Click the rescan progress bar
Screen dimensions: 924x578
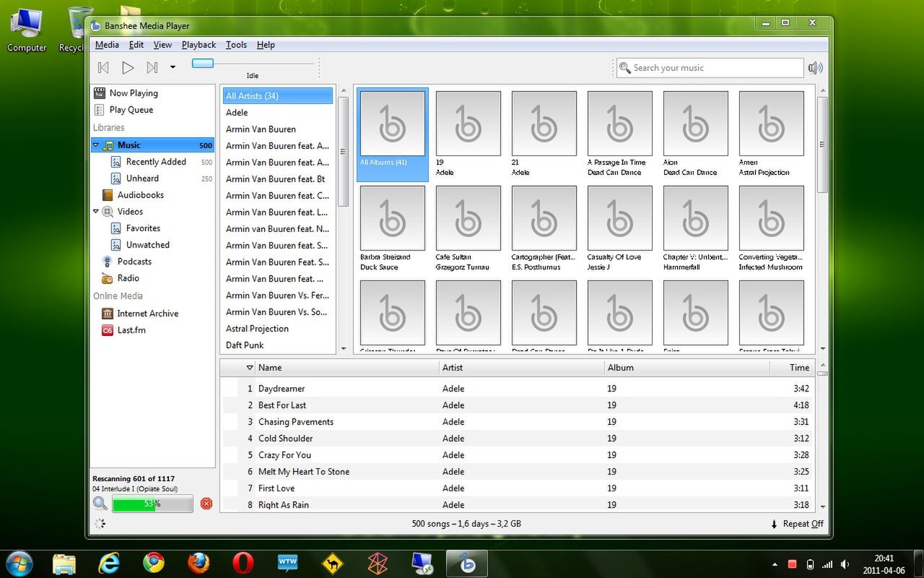[x=152, y=504]
